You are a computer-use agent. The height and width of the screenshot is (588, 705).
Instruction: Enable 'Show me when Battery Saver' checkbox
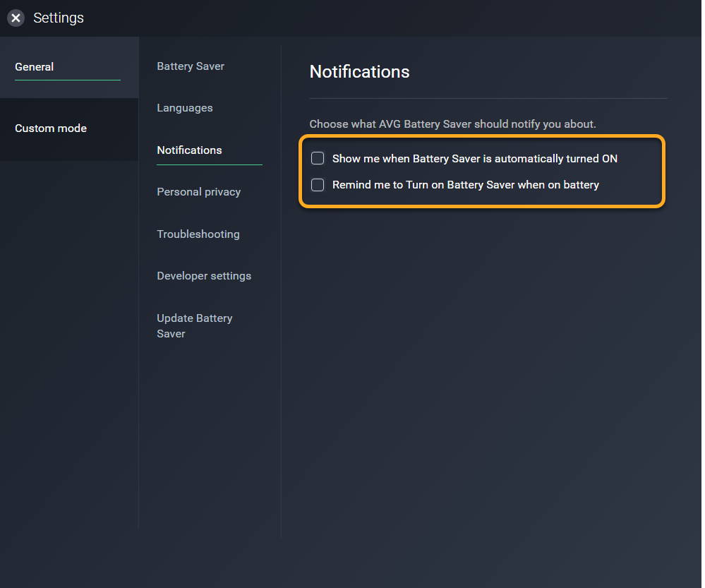pyautogui.click(x=318, y=159)
